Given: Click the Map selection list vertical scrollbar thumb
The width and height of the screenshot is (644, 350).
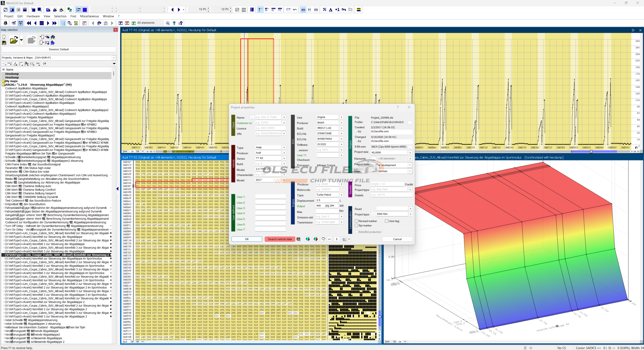Looking at the screenshot, I should [114, 74].
